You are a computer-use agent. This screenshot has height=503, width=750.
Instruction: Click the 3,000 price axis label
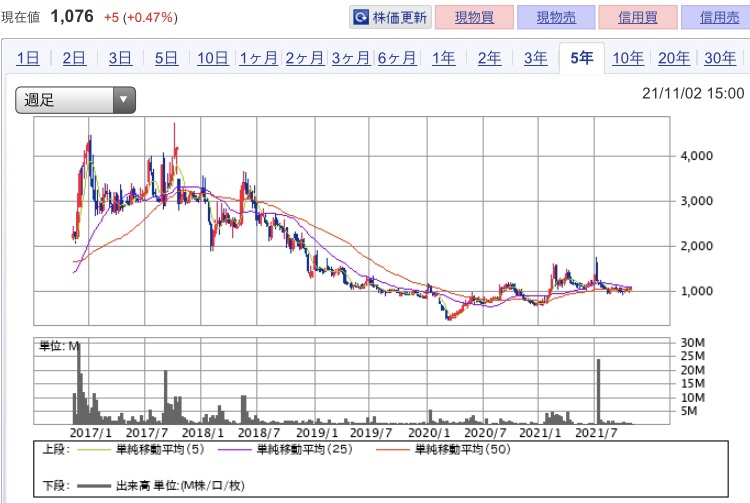click(697, 201)
